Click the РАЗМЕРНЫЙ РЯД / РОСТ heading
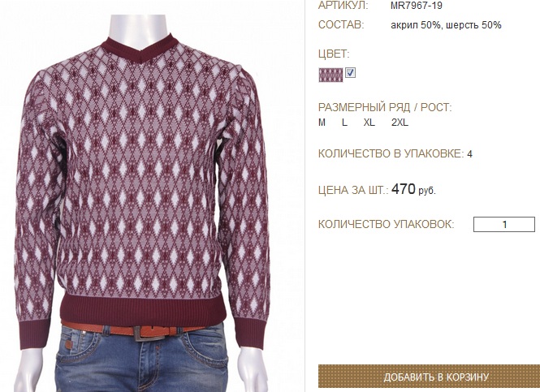540x392 pixels. [385, 107]
